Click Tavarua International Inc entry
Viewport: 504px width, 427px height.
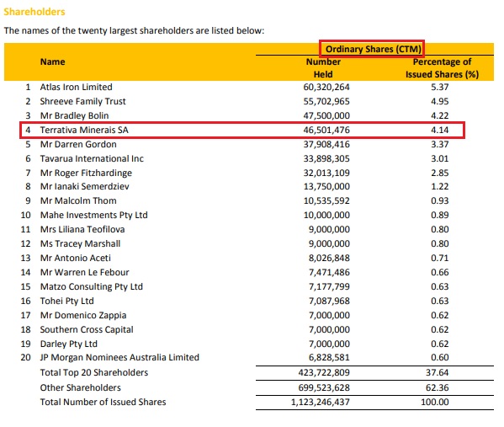92,158
